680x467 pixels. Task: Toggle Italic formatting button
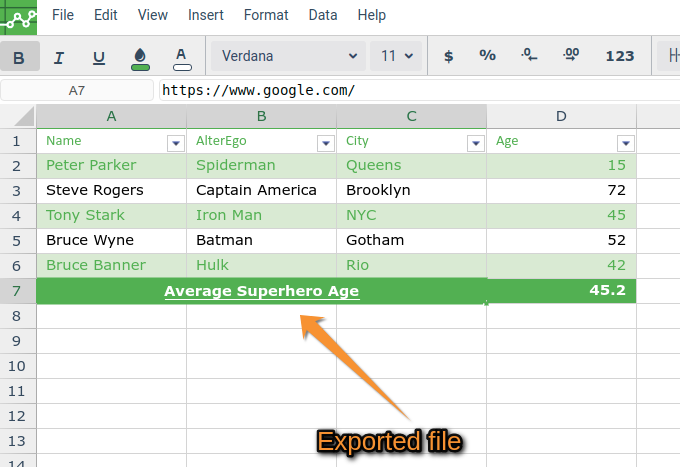(x=59, y=57)
